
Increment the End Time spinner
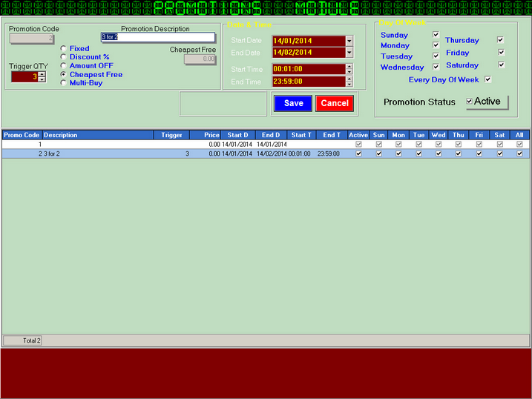point(349,79)
